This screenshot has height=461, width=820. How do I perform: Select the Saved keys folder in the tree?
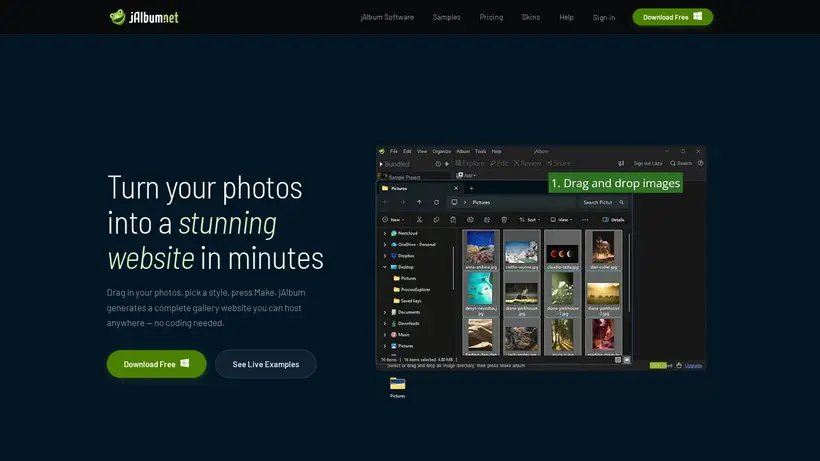click(x=407, y=301)
